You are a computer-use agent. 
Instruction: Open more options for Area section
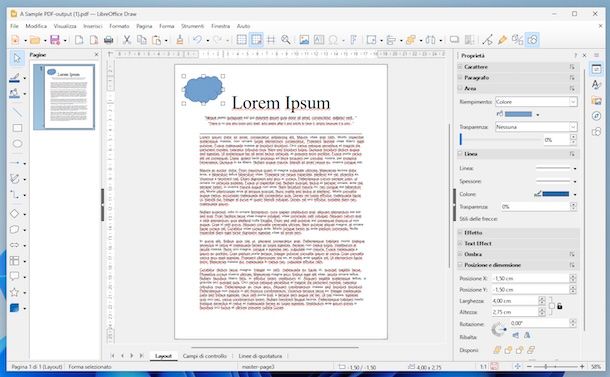[572, 89]
